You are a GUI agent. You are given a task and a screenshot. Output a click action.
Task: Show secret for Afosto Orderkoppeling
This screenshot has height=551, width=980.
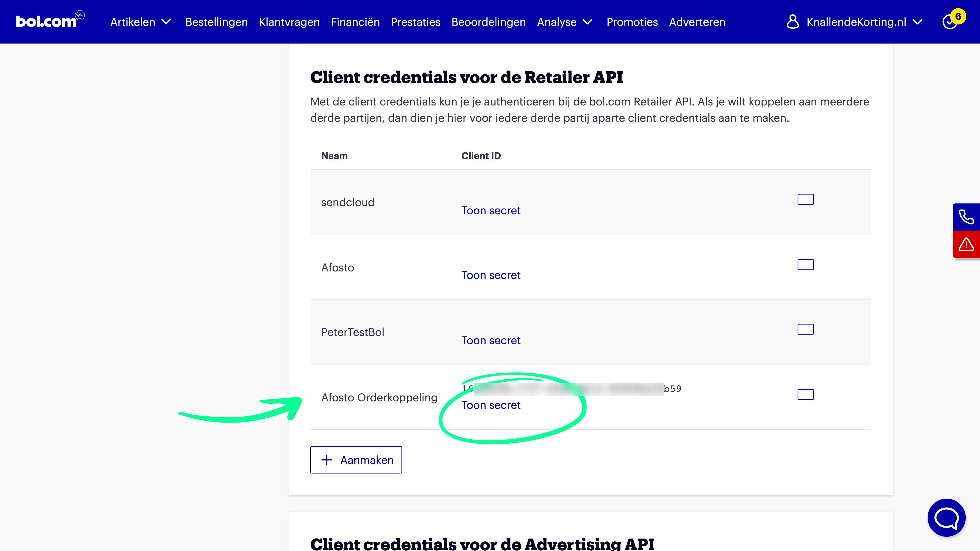coord(491,405)
